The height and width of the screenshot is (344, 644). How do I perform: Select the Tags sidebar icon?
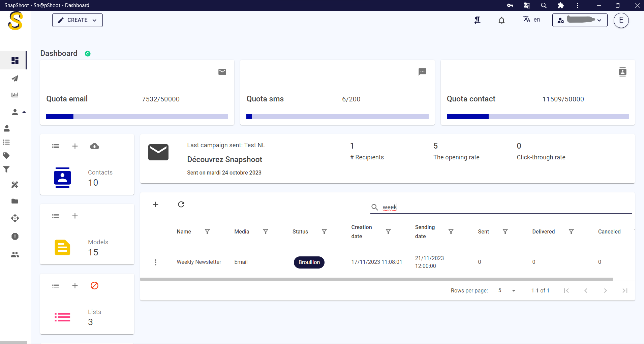[7, 155]
